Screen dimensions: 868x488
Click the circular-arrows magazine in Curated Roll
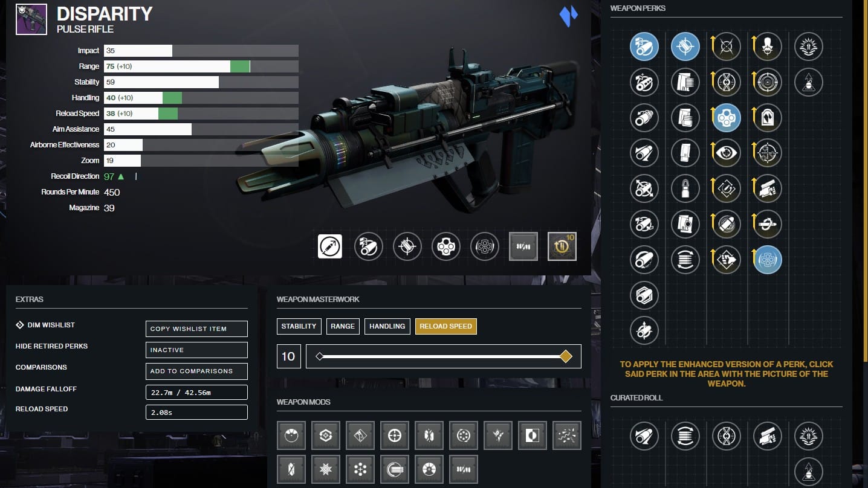(685, 435)
